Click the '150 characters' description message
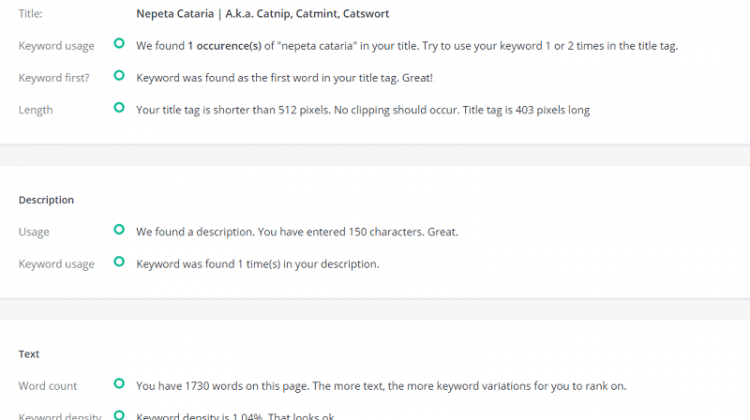This screenshot has width=750, height=420. click(297, 232)
